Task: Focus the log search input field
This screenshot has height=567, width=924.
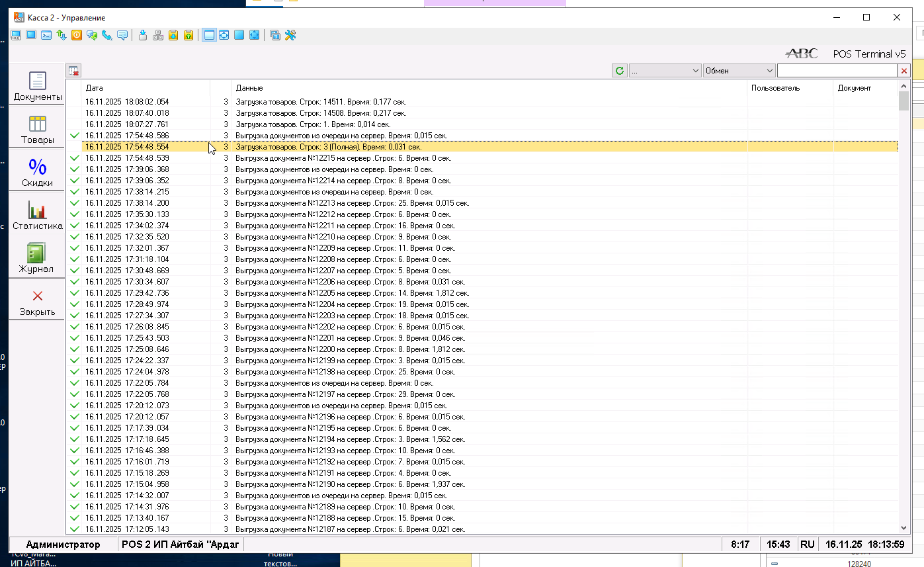Action: [x=837, y=71]
